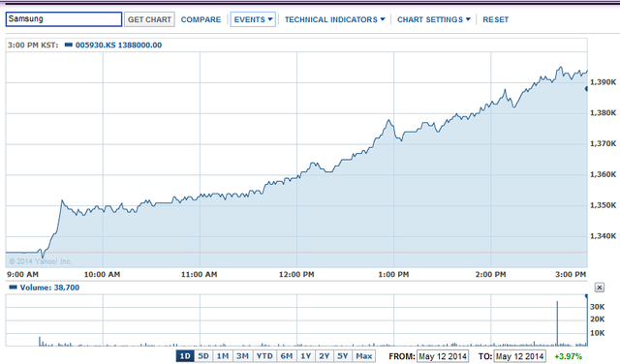620x364 pixels.
Task: Click the blue series marker beside 005930.KS
Action: tap(69, 45)
